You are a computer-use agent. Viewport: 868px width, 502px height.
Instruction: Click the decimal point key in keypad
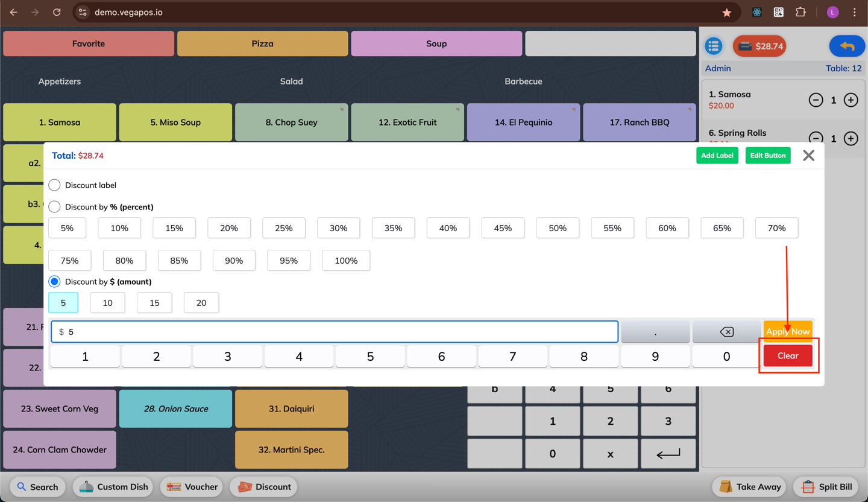tap(655, 332)
